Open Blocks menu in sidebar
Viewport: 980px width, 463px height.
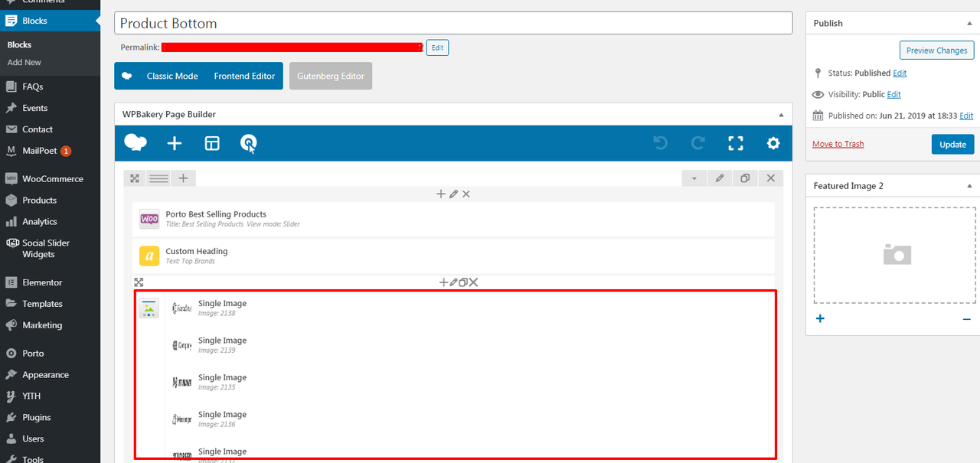tap(50, 21)
